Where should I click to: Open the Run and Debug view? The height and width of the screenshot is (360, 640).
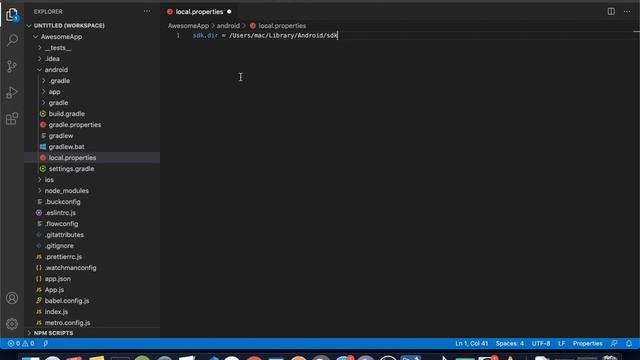12,93
